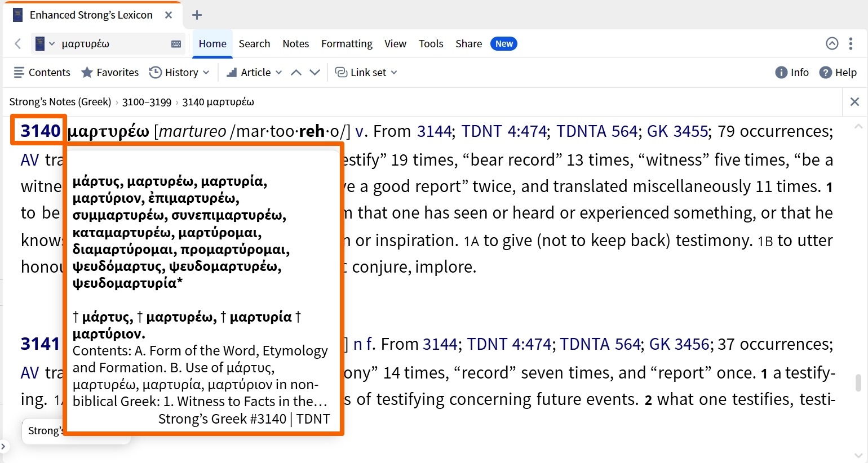Click the 3144 link in entry 3141
Screen dimensions: 868x463
(x=440, y=344)
